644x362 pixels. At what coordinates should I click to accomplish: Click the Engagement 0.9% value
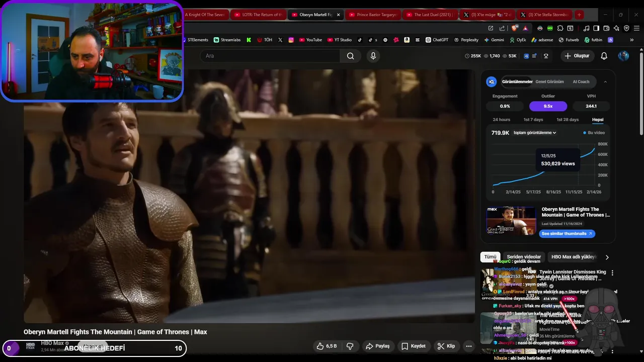505,106
